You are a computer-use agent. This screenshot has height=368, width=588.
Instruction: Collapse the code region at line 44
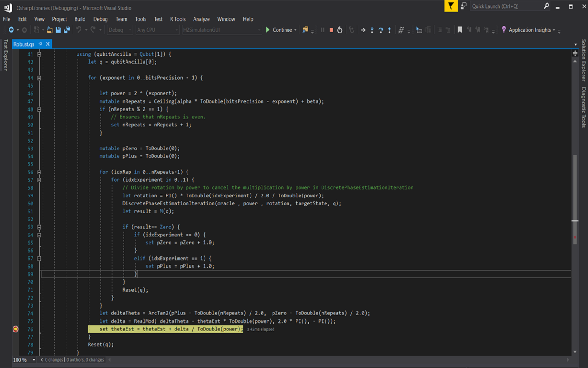(39, 78)
